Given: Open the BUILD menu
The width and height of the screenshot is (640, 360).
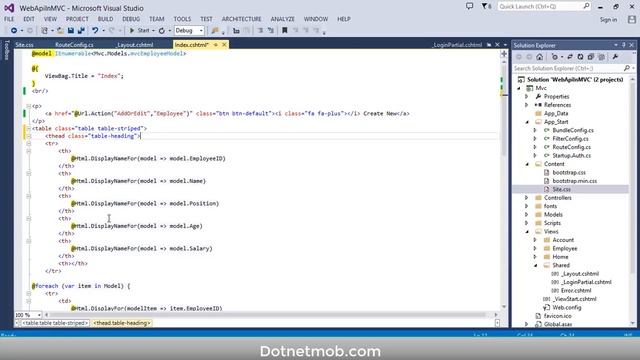Looking at the screenshot, I should click(105, 19).
